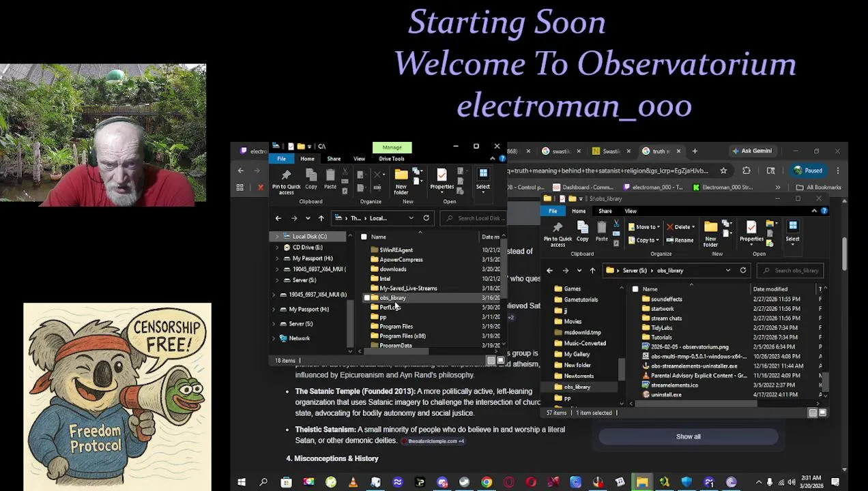Open Properties in obs_library ribbon

pyautogui.click(x=751, y=232)
